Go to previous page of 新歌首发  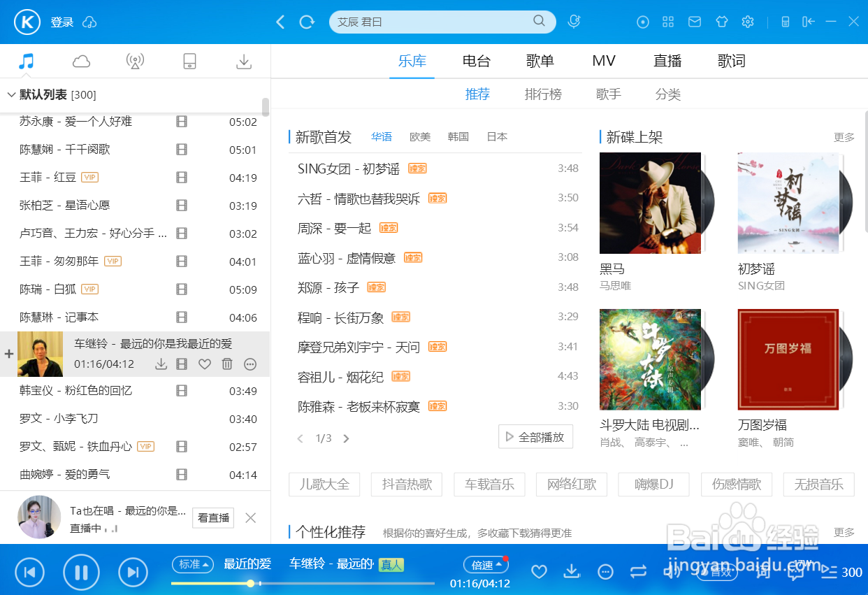point(301,438)
